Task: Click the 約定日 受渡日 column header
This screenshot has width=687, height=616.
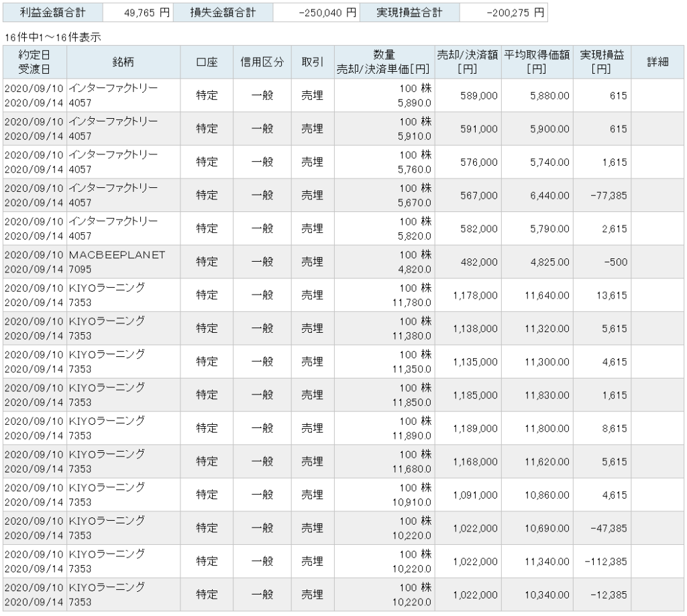Action: (x=36, y=62)
